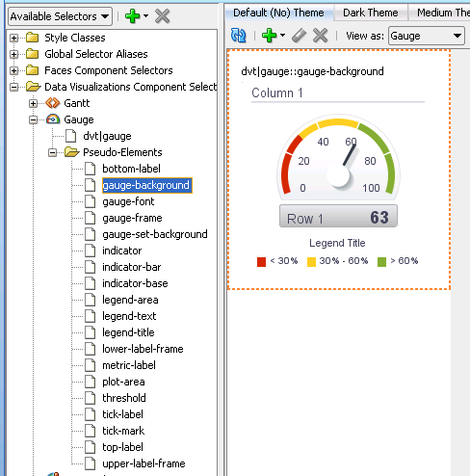
Task: Open the add arrow beside the selectors panel plus
Action: 145,16
